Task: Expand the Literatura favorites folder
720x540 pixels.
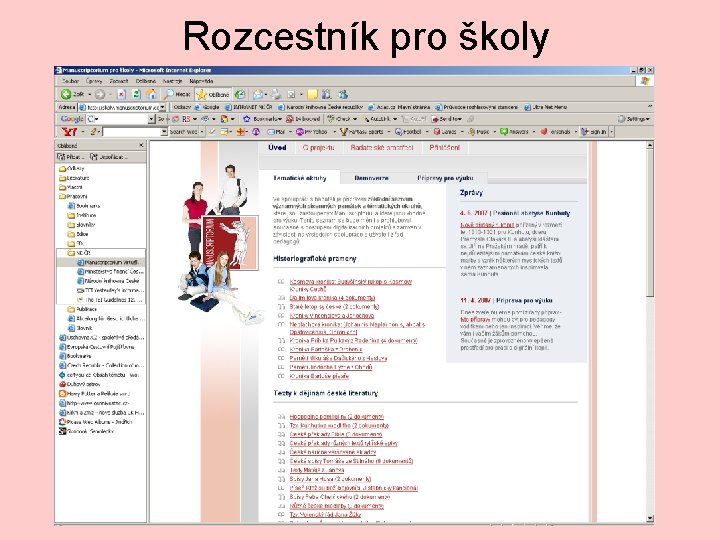Action: [74, 178]
